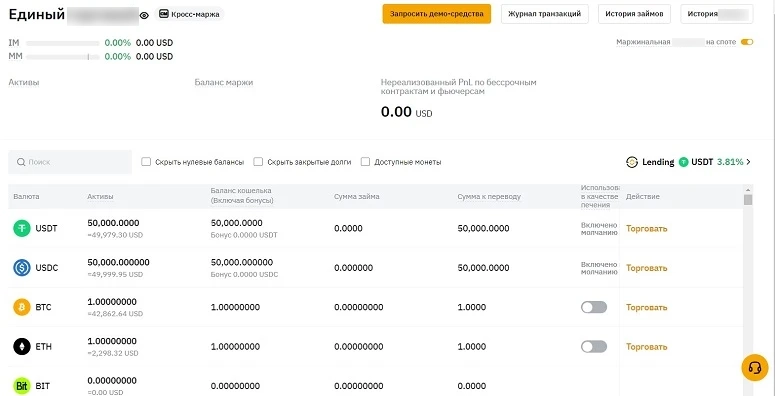Click Запросить демо-средства button
Screen dimensions: 775x396
(436, 14)
